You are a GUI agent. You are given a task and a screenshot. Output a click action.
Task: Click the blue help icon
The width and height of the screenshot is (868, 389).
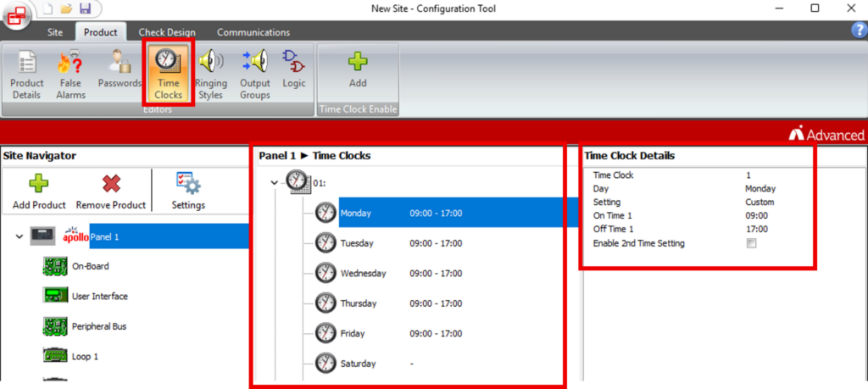[858, 31]
